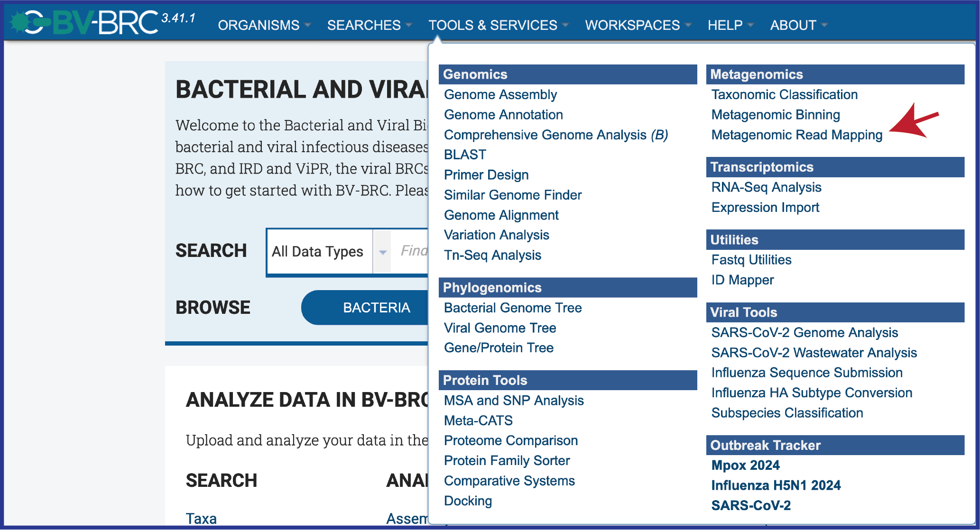The height and width of the screenshot is (530, 980).
Task: Select Viral Genome Tree
Action: click(x=500, y=328)
